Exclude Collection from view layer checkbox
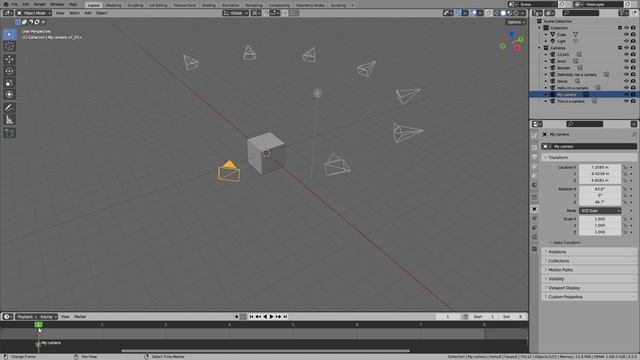Viewport: 640px width, 360px height. (620, 28)
